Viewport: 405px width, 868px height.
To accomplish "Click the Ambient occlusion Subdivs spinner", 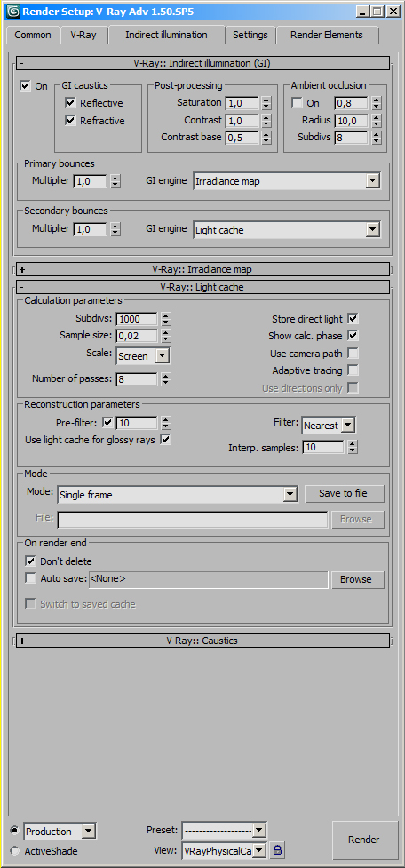I will pyautogui.click(x=377, y=138).
